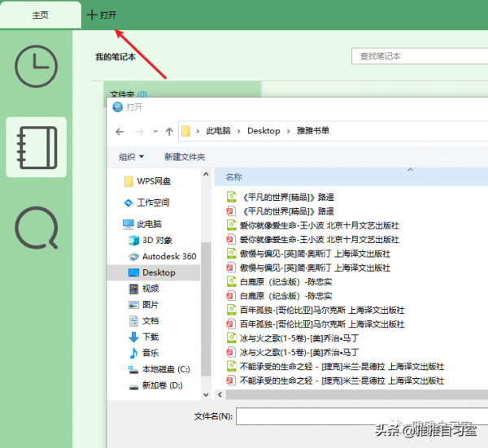Image resolution: width=488 pixels, height=448 pixels.
Task: Expand chevron after Desktop in breadcrumb
Action: 289,131
